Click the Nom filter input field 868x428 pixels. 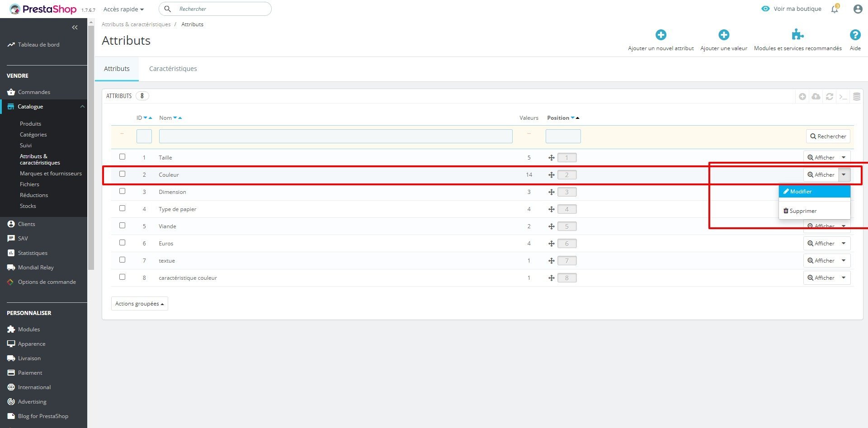click(x=336, y=136)
